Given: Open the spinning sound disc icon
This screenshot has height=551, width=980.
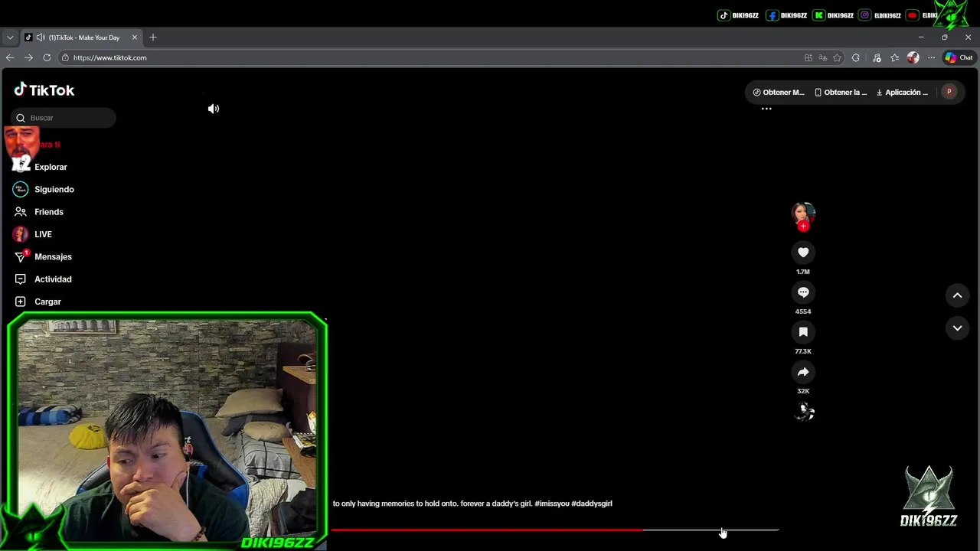Looking at the screenshot, I should click(x=803, y=412).
